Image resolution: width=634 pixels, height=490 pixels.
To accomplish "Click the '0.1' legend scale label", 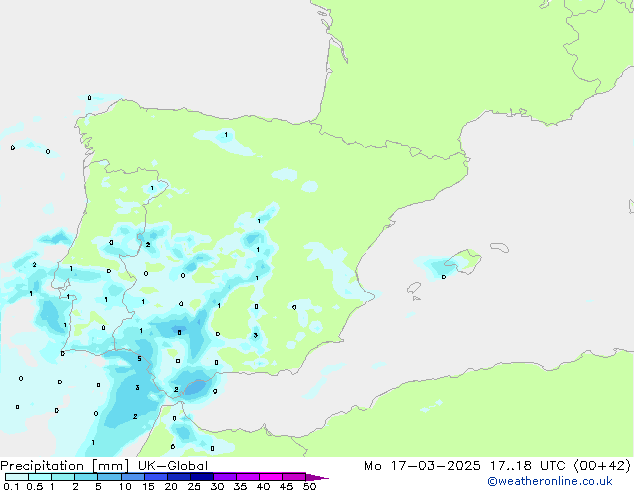I will (11, 486).
